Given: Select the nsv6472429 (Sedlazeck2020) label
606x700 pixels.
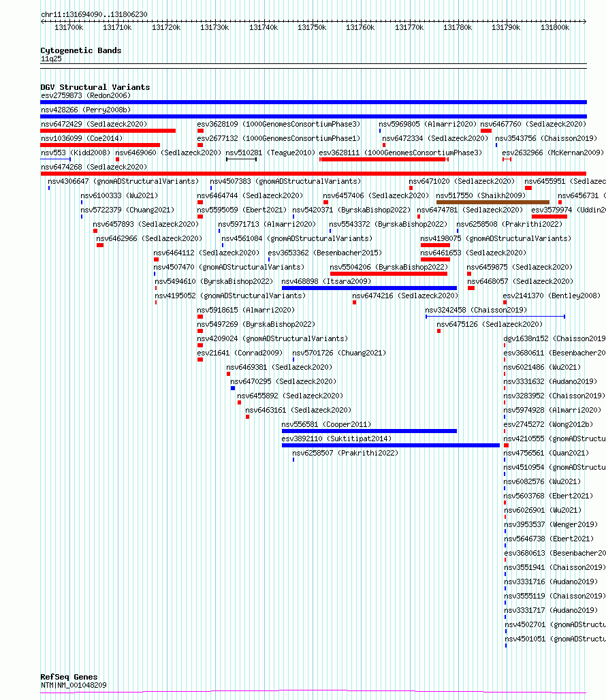Looking at the screenshot, I should pyautogui.click(x=94, y=124).
